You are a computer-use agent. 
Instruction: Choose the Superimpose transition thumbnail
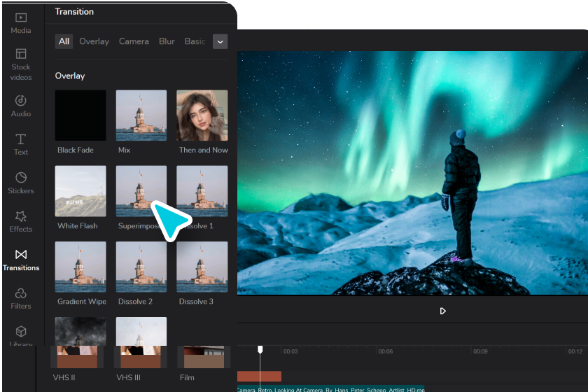click(141, 191)
